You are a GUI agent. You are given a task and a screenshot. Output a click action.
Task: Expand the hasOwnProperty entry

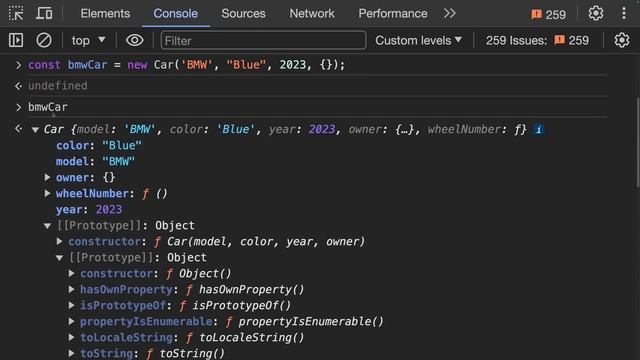(71, 289)
